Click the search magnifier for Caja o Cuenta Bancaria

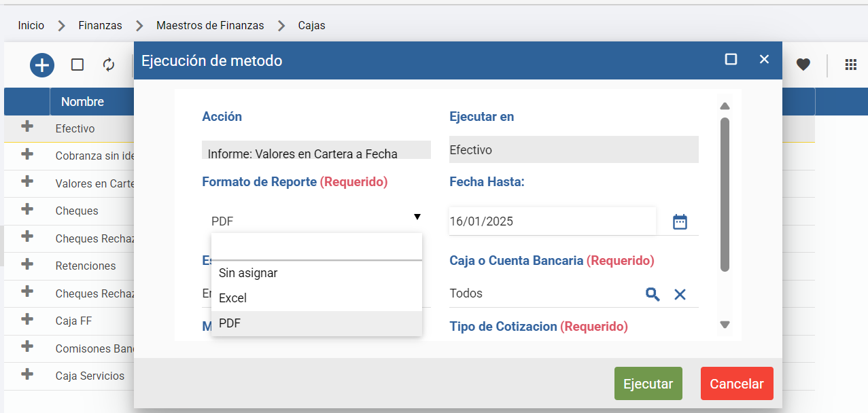653,294
